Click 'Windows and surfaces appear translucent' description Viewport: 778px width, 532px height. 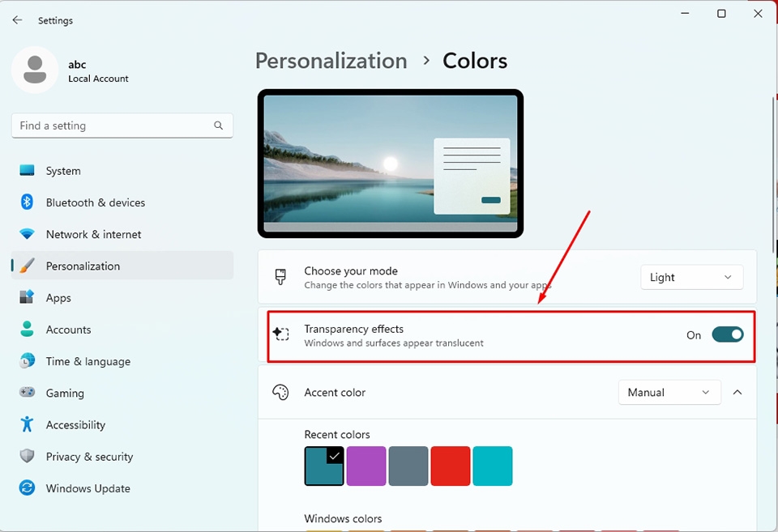click(394, 343)
